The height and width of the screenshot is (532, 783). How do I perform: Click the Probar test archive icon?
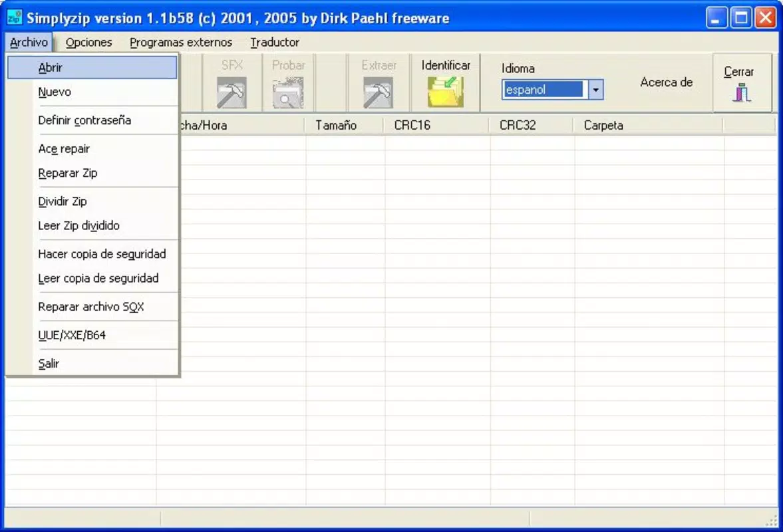288,93
